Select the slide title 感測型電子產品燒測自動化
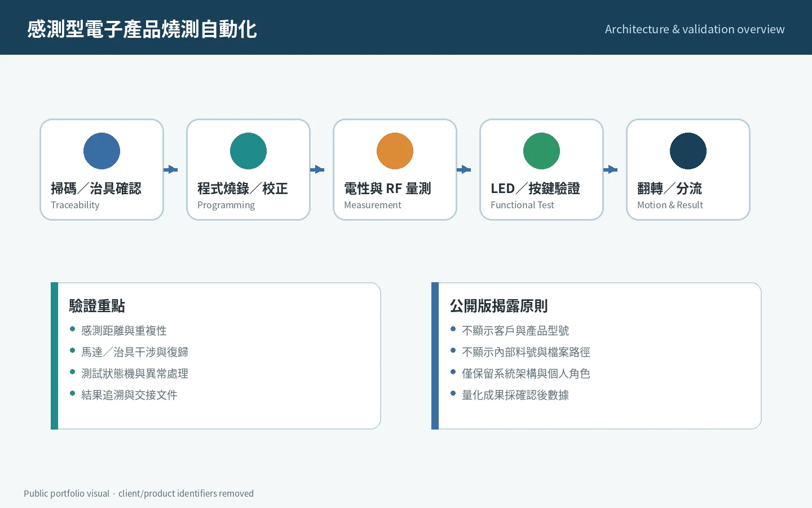The width and height of the screenshot is (812, 508). pos(142,29)
